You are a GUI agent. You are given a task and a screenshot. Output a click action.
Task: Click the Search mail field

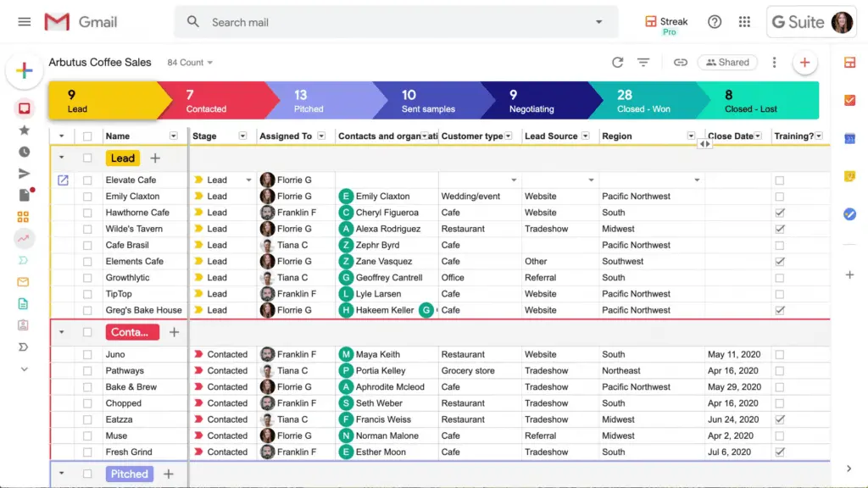coord(396,22)
